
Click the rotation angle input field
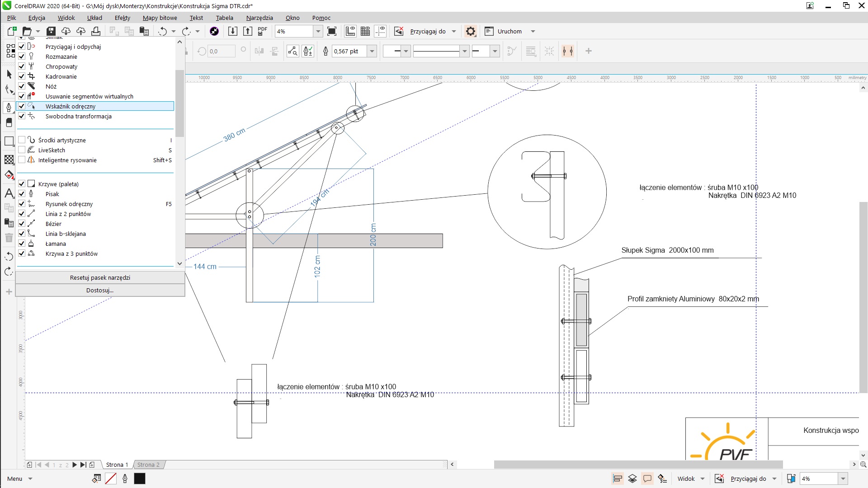pyautogui.click(x=222, y=51)
